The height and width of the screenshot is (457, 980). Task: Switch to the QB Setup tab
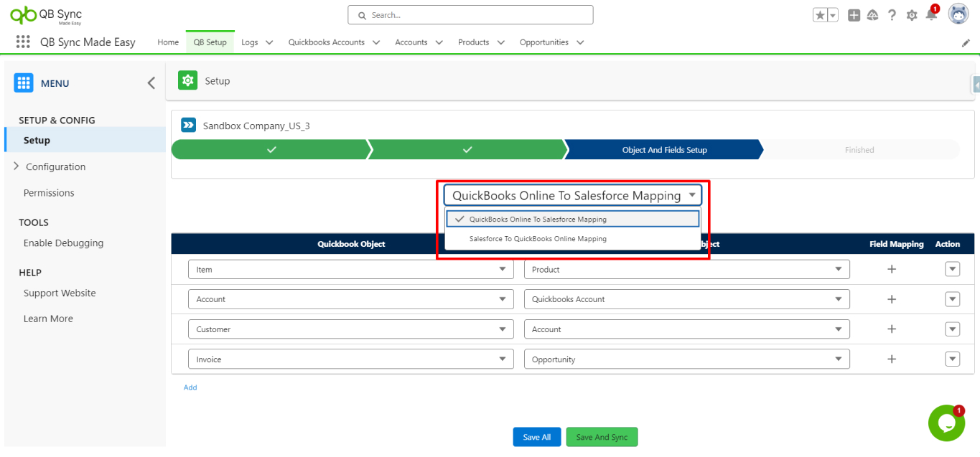pos(210,42)
